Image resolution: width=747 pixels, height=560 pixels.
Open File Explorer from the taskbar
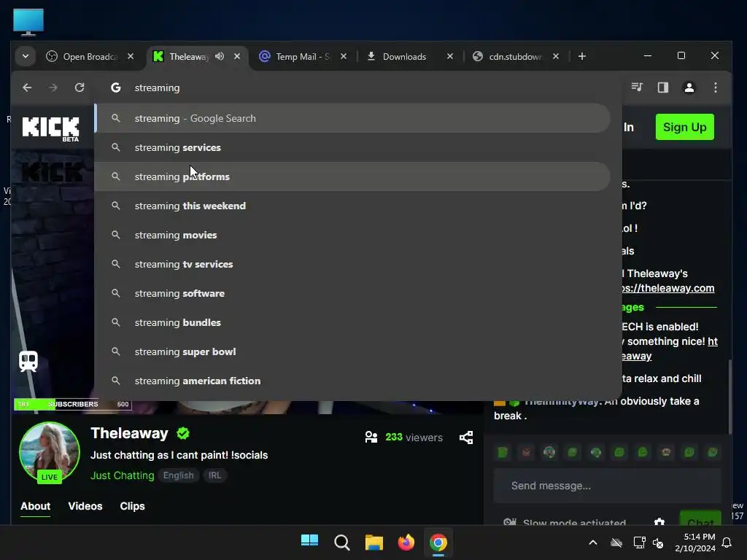pyautogui.click(x=374, y=542)
